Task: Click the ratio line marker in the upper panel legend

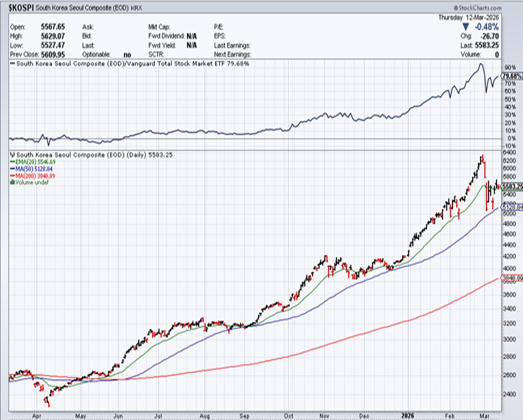Action: click(12, 64)
